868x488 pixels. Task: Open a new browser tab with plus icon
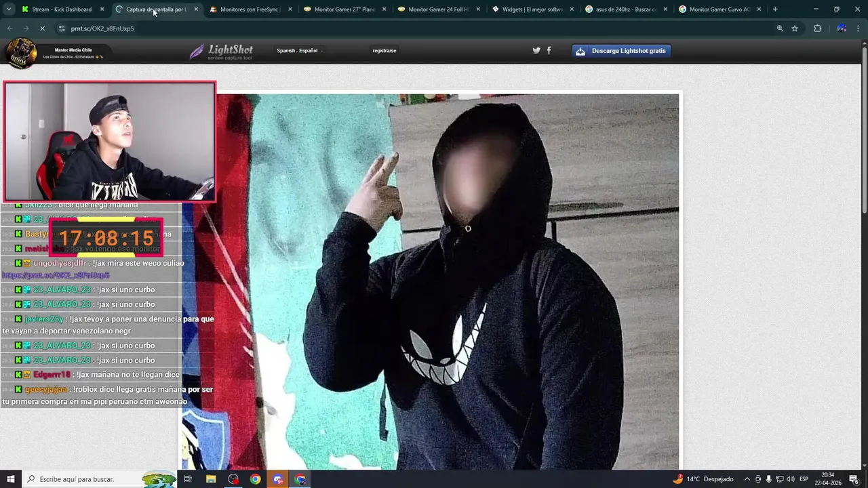[775, 9]
